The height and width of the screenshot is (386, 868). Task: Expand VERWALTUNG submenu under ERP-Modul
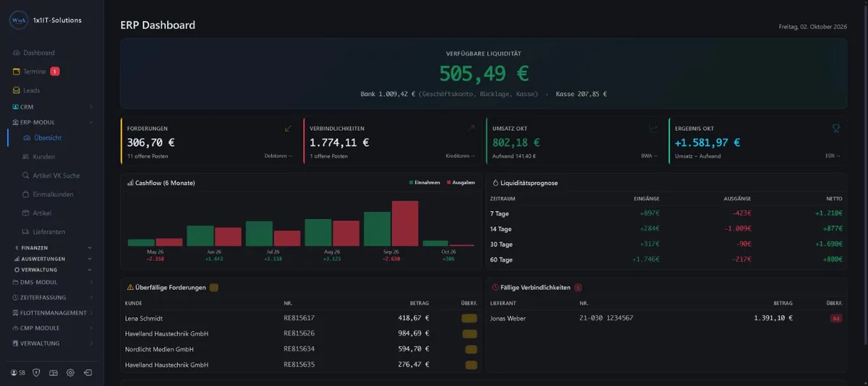click(x=52, y=270)
